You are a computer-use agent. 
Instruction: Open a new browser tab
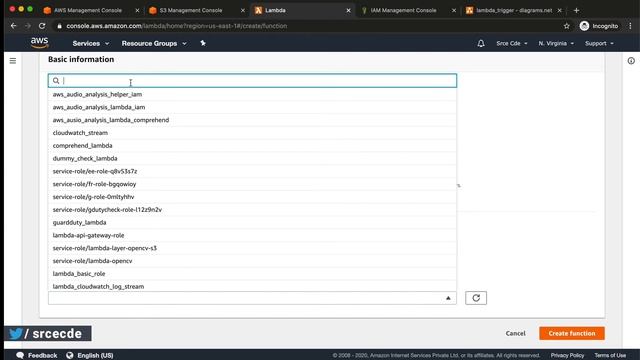click(576, 10)
